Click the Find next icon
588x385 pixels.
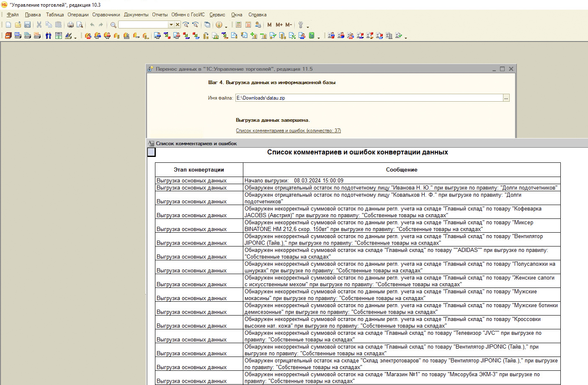click(186, 25)
